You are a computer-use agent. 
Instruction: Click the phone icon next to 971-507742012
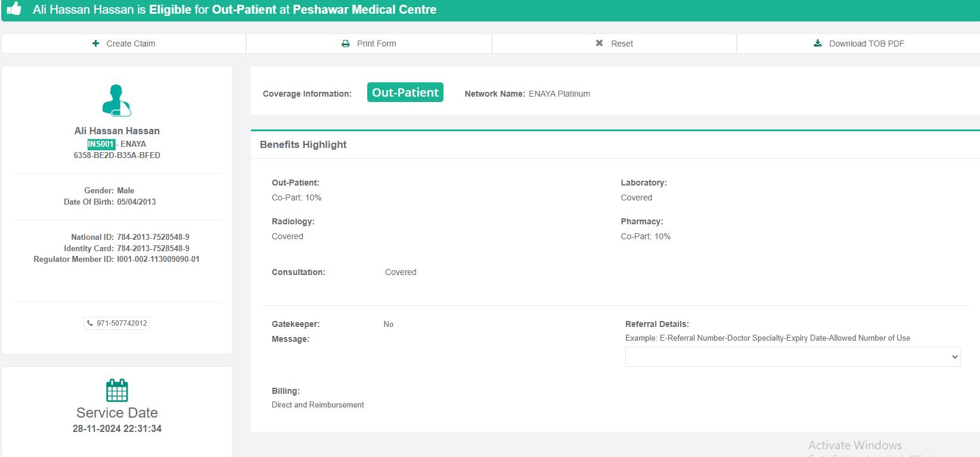point(90,323)
